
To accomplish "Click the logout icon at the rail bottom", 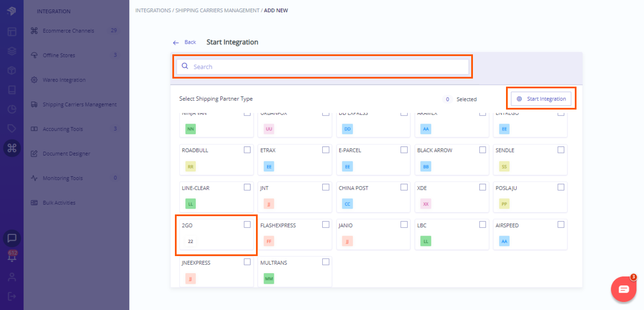I will point(12,296).
